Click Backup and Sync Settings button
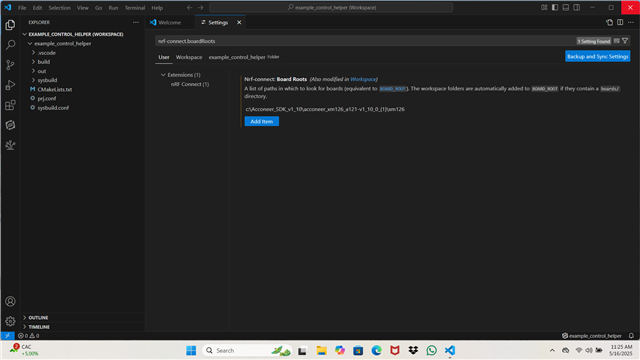This screenshot has height=360, width=640. [598, 56]
